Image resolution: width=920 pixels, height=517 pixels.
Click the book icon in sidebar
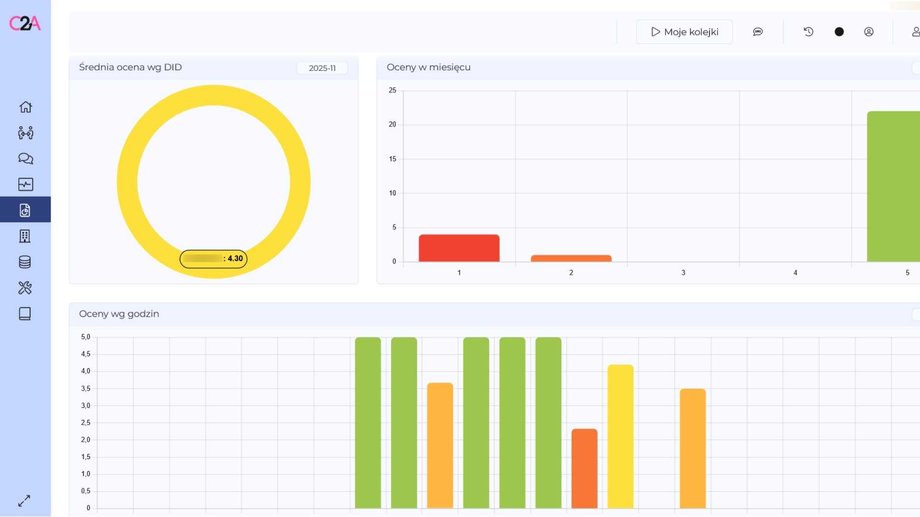tap(25, 314)
